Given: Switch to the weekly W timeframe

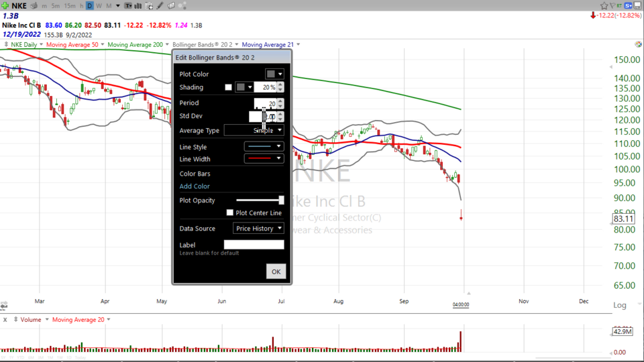Looking at the screenshot, I should [x=99, y=5].
